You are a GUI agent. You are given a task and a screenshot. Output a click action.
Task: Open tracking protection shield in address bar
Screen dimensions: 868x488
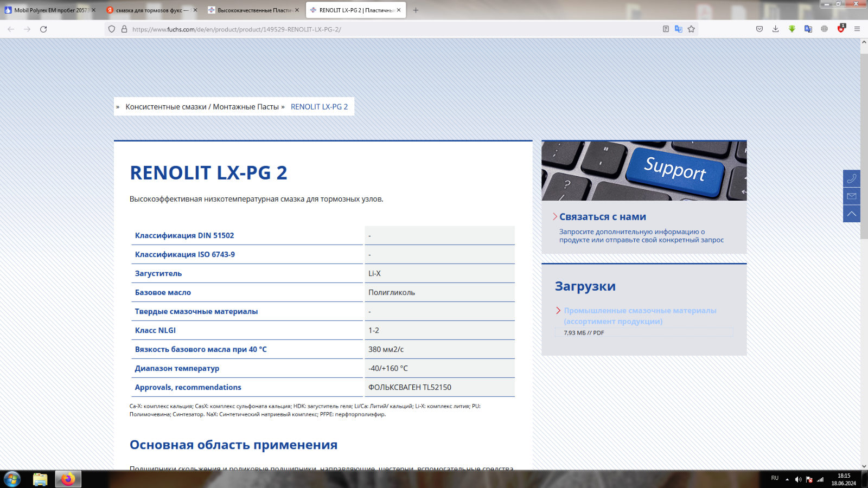tap(112, 29)
